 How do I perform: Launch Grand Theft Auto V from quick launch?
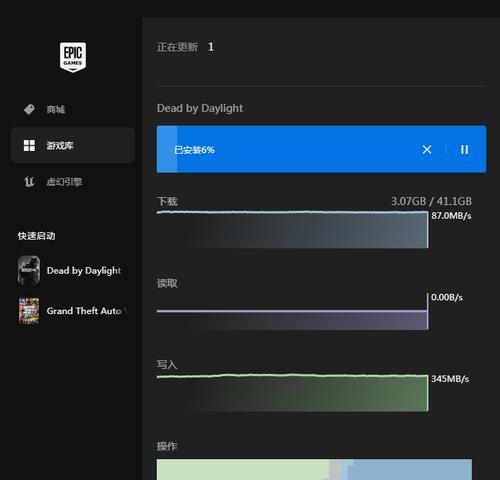point(72,311)
